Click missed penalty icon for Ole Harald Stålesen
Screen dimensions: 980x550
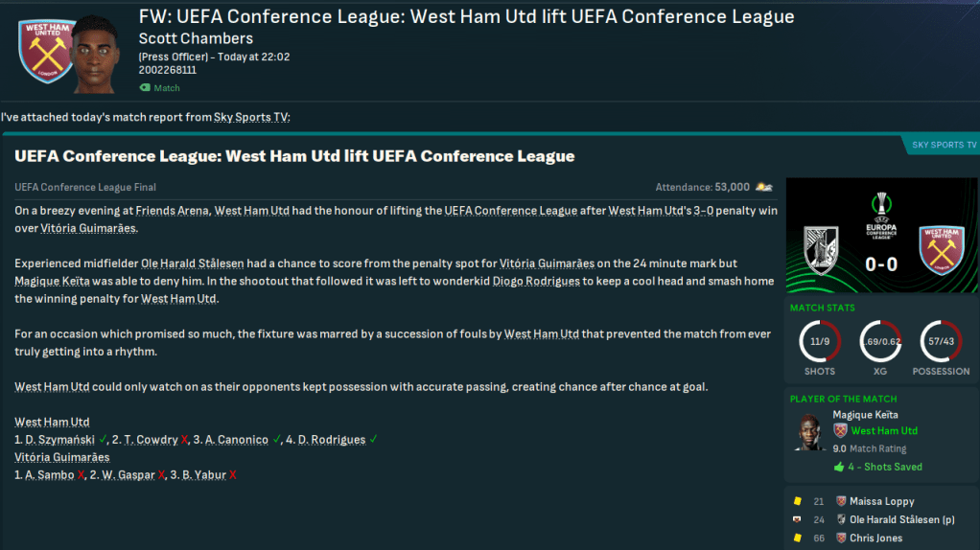click(x=796, y=520)
